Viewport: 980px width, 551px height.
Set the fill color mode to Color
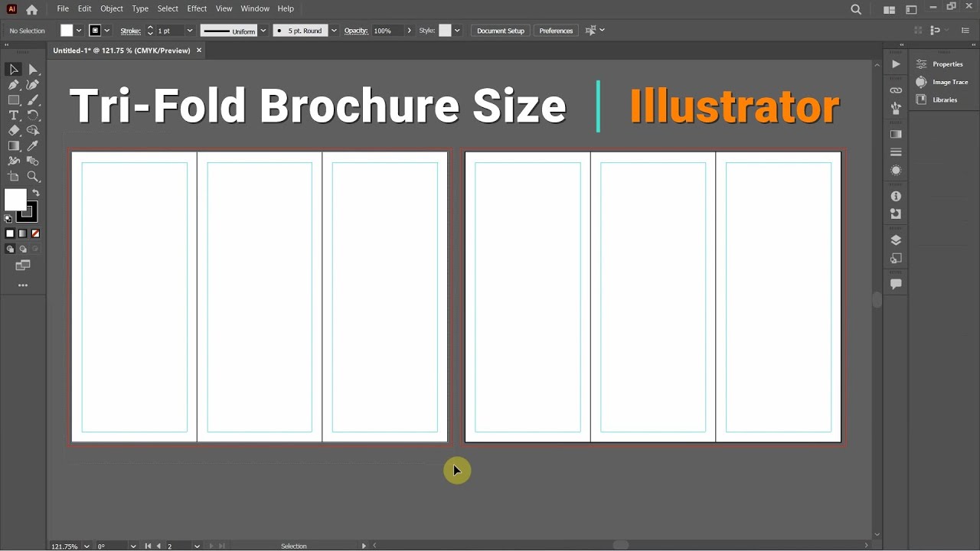(x=10, y=233)
